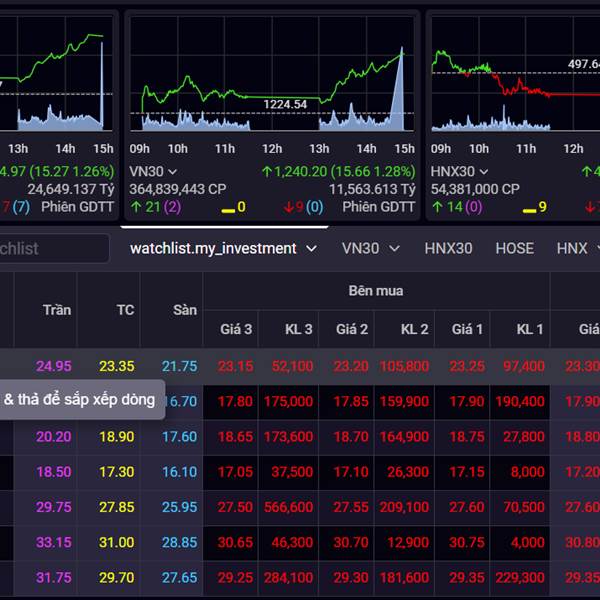Click bid volume 284,100
Viewport: 600px width, 600px height.
289,577
